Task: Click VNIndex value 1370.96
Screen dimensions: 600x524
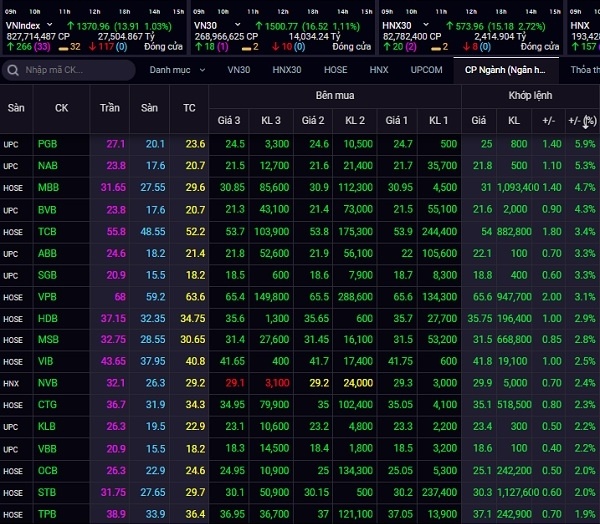Action: [93, 26]
